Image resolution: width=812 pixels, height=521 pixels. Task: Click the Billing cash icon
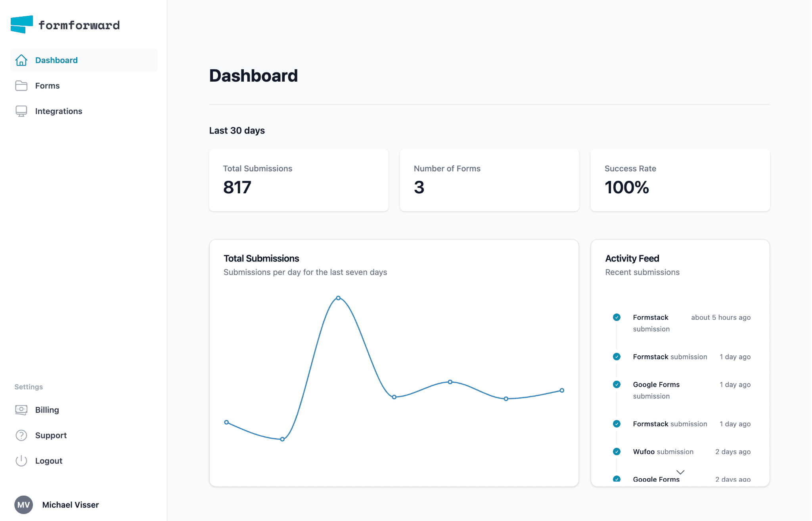coord(21,410)
